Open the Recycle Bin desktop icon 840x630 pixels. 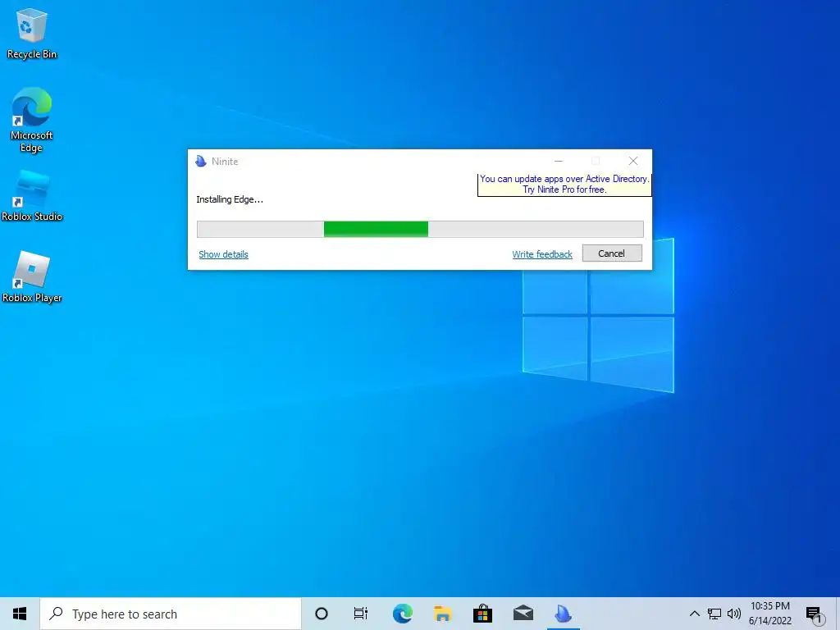32,34
